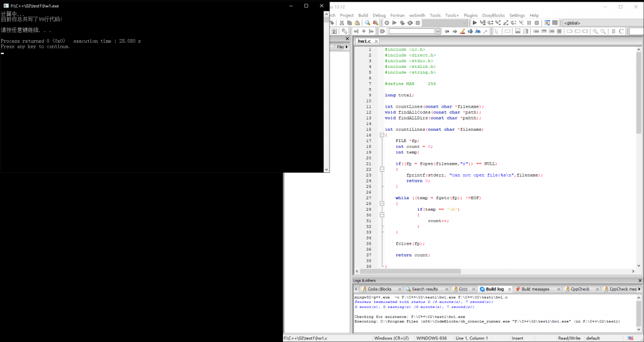Image resolution: width=644 pixels, height=342 pixels.
Task: Open the wxSmith menu
Action: [x=418, y=15]
